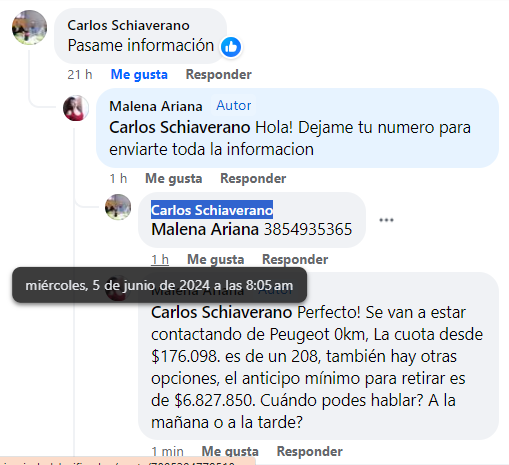This screenshot has width=509, height=465.
Task: Like the comment with number 3854935365
Action: click(216, 260)
